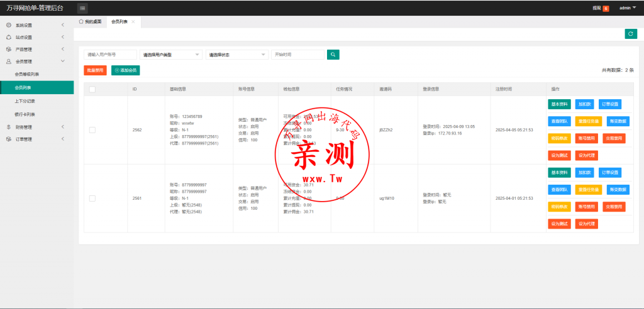The height and width of the screenshot is (309, 644).
Task: Click the 站点设置 icon in sidebar
Action: [9, 37]
